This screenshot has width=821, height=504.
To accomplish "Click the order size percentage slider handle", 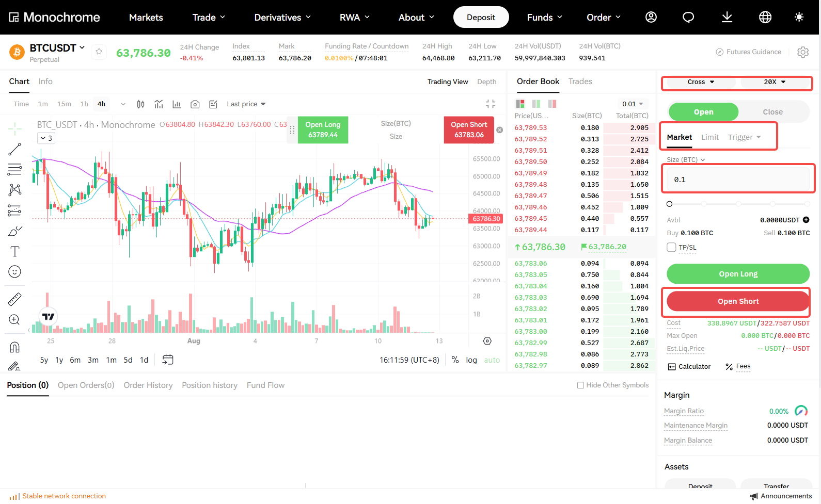I will pos(669,204).
